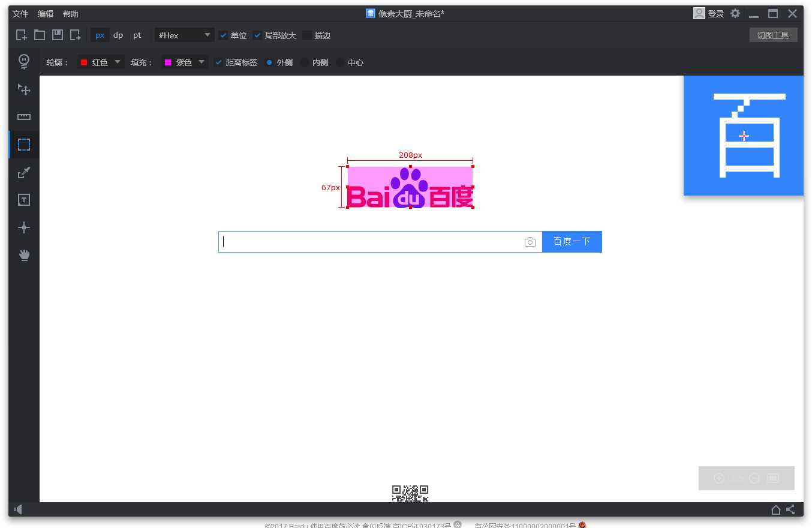The height and width of the screenshot is (528, 812).
Task: Select the coordinate crosshair tool
Action: [24, 227]
